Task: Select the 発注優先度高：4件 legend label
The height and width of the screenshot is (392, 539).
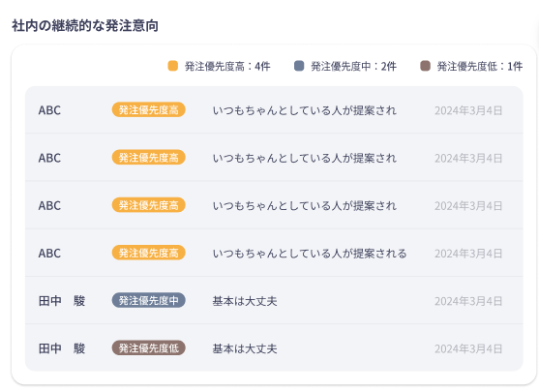Action: [227, 66]
